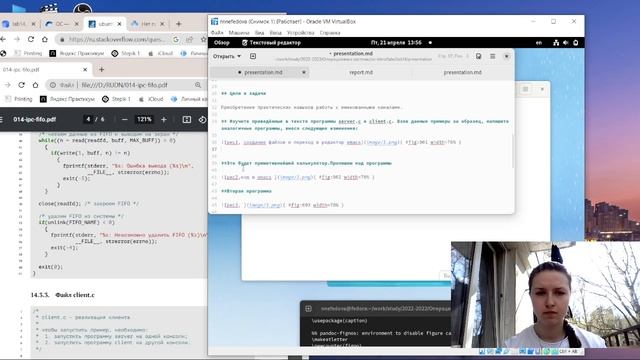Viewport: 640px width, 360px height.
Task: Reload the Stack Overflow page in the back browser
Action: [31, 39]
